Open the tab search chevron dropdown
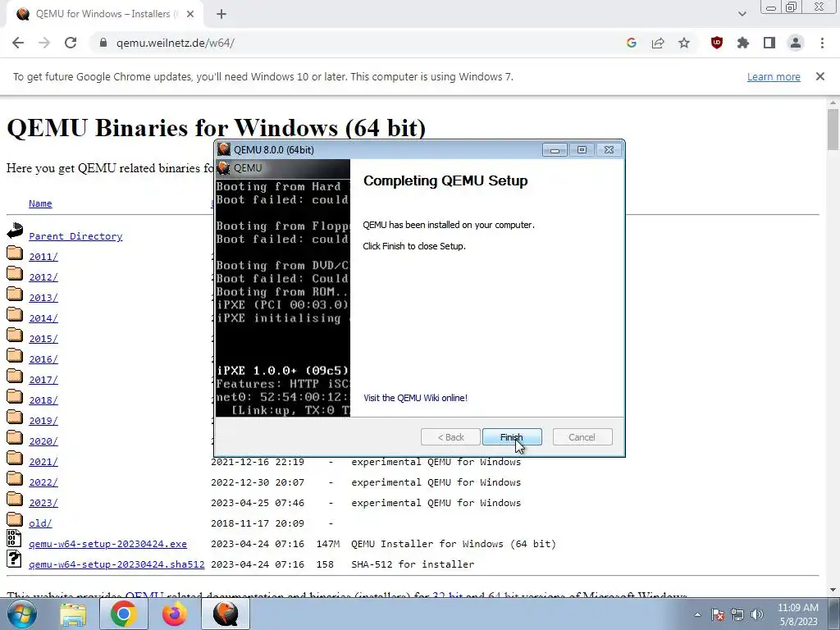 tap(742, 14)
